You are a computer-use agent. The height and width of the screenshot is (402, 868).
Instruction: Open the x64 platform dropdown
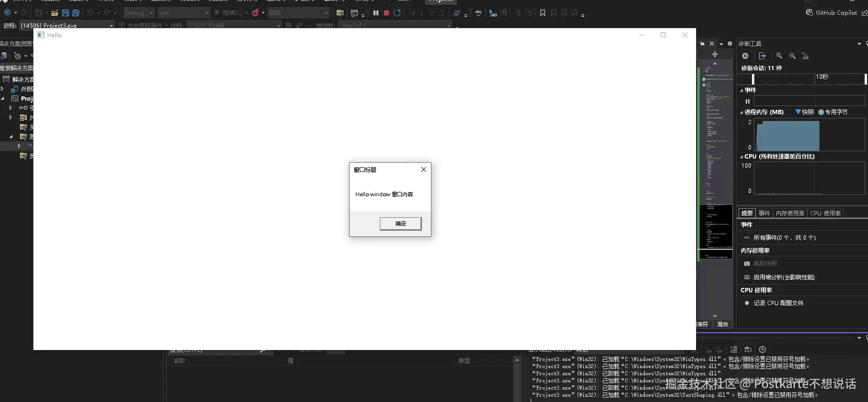pyautogui.click(x=184, y=13)
